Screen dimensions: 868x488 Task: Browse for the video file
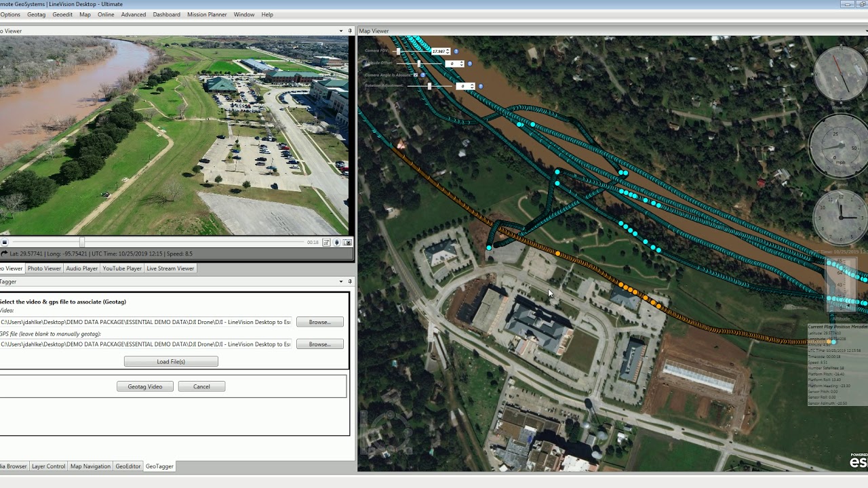coord(320,322)
